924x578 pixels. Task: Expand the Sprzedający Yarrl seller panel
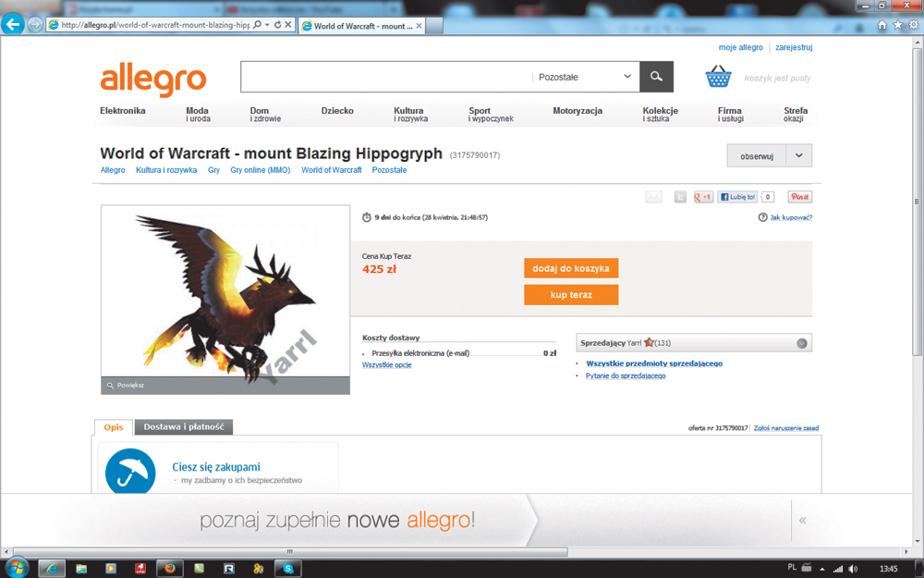coord(801,343)
